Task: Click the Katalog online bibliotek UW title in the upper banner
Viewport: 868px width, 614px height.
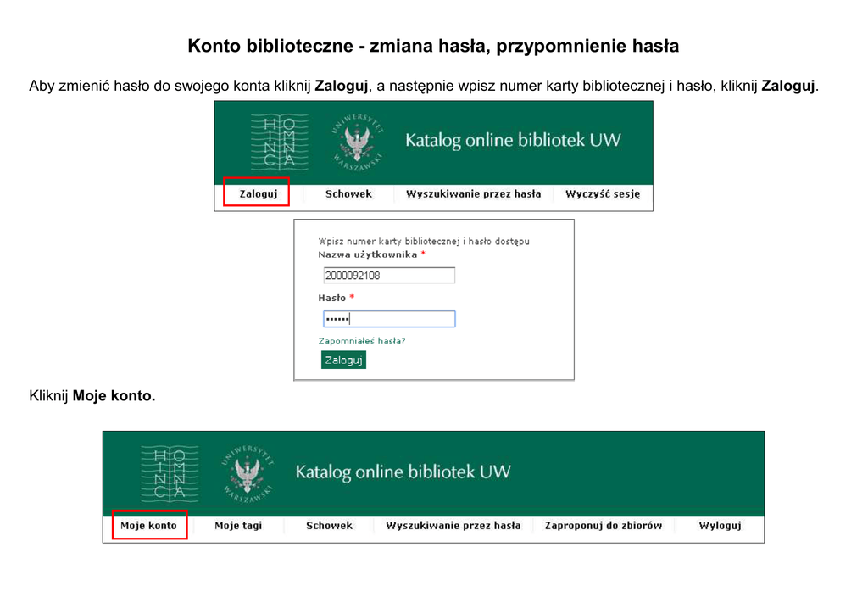Action: [x=513, y=140]
